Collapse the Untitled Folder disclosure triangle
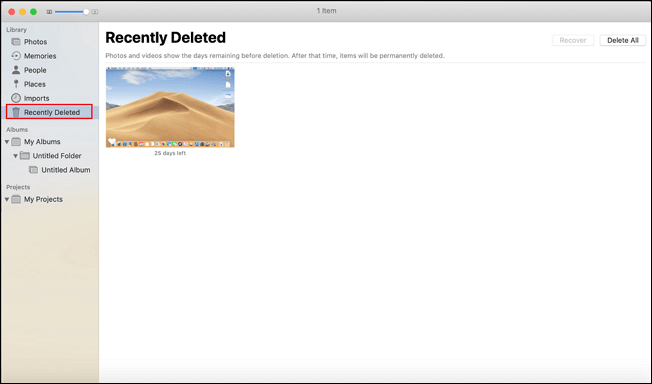The height and width of the screenshot is (384, 652). 15,156
